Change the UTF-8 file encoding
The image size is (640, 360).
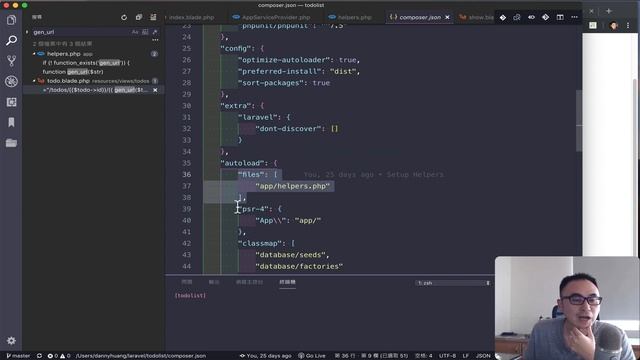click(x=447, y=356)
